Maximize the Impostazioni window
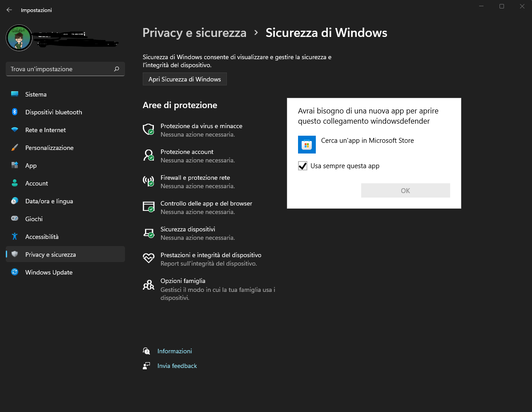532x412 pixels. pyautogui.click(x=501, y=6)
